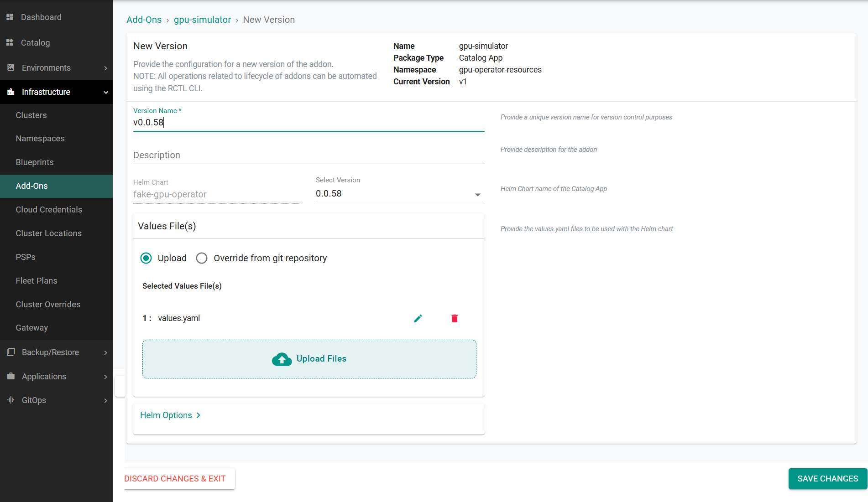Click the Version Name input field
This screenshot has height=502, width=868.
pos(309,123)
